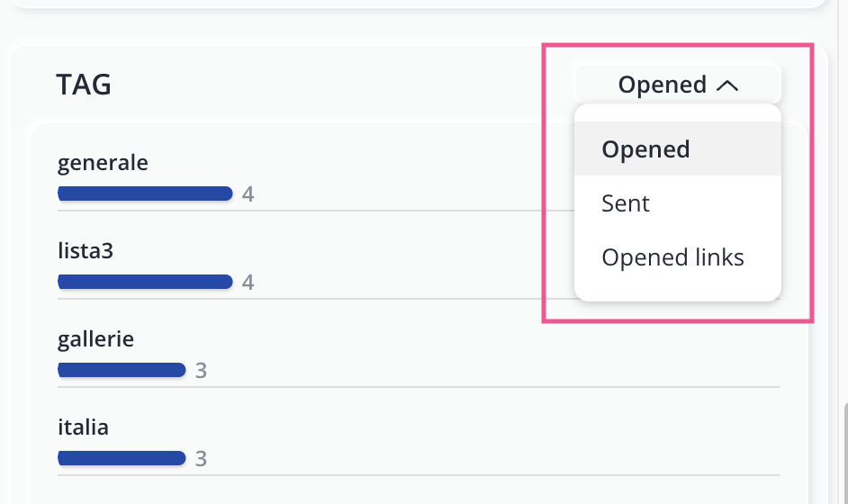The image size is (848, 504).
Task: Click the count 3 beside gallerie bar
Action: [x=201, y=371]
